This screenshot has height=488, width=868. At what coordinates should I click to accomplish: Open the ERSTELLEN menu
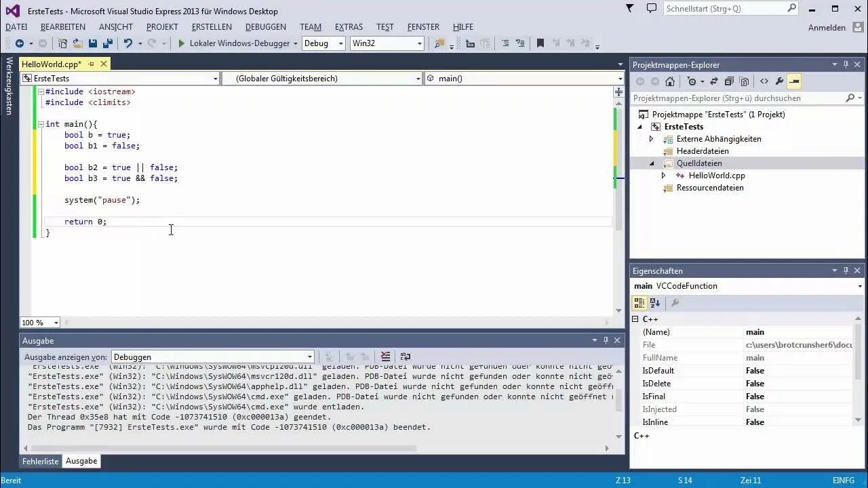[212, 27]
